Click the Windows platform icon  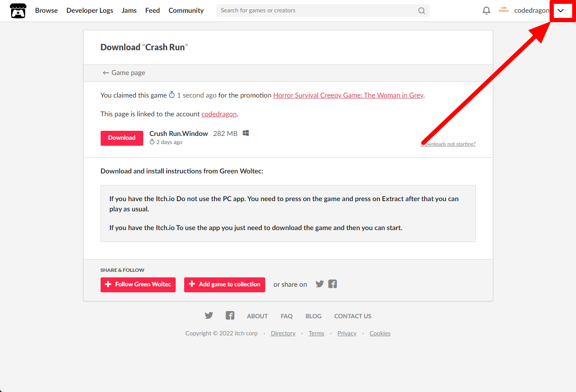246,133
